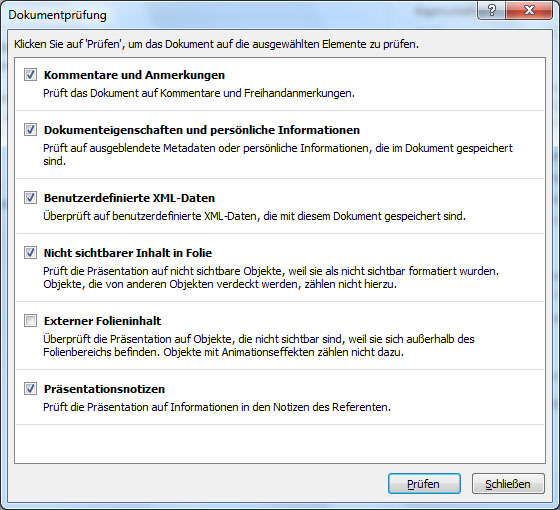Click the 'Klicken Sie auf Prüfen' instruction text

(x=216, y=44)
